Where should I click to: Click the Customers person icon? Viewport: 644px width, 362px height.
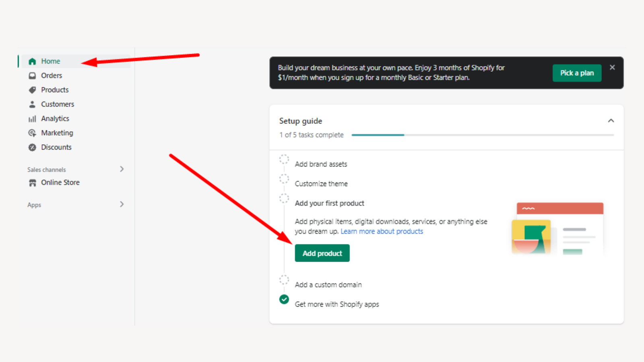pyautogui.click(x=32, y=105)
